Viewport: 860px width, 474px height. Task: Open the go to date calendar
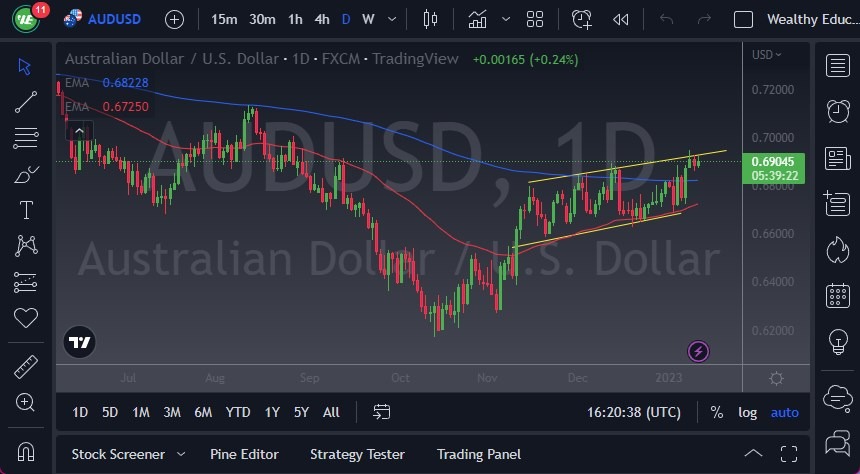tap(381, 412)
